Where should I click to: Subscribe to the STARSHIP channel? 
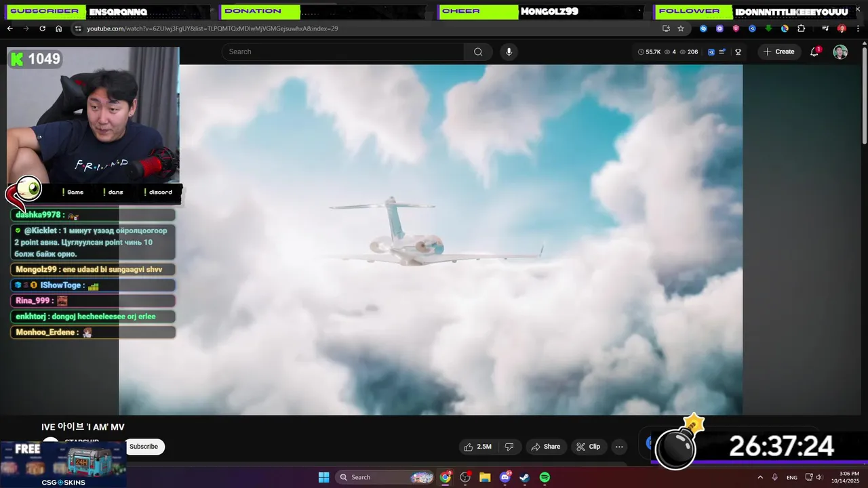click(144, 447)
